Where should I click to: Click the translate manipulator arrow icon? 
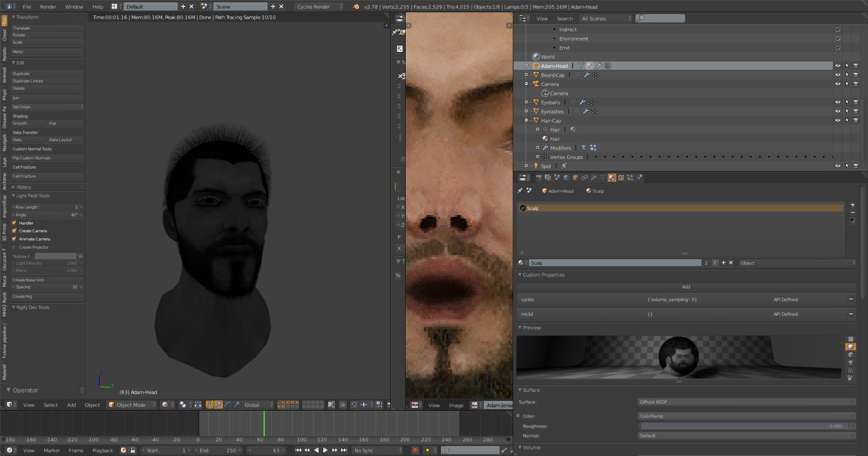[219, 405]
